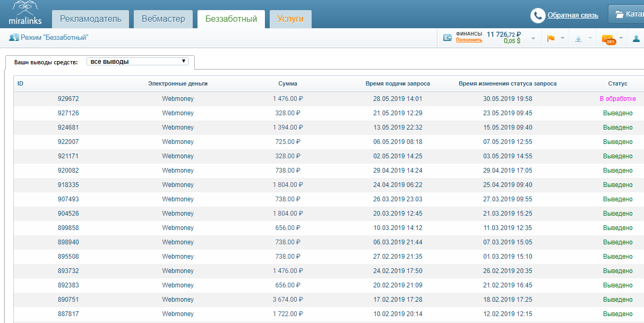
Task: Click the Статус column header
Action: [617, 84]
